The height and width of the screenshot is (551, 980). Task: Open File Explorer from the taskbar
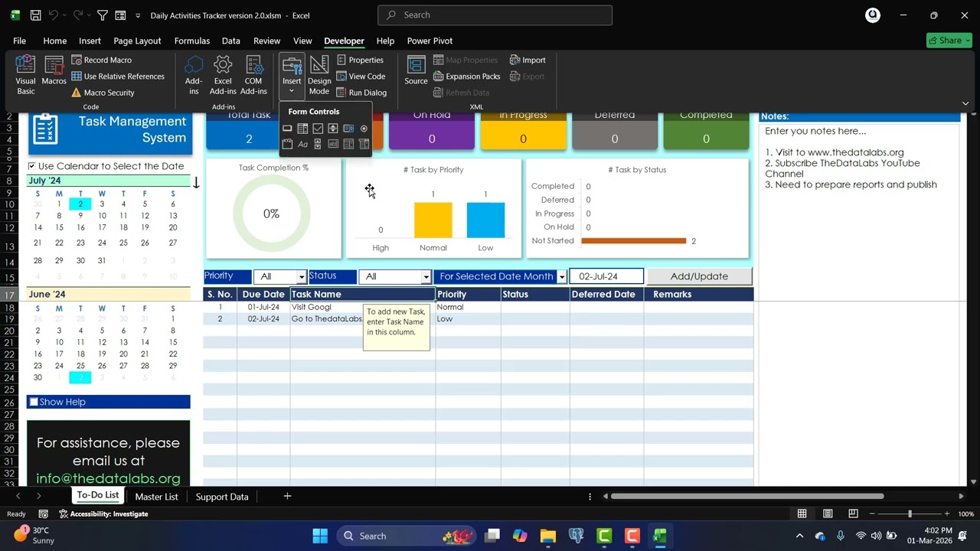[x=547, y=536]
